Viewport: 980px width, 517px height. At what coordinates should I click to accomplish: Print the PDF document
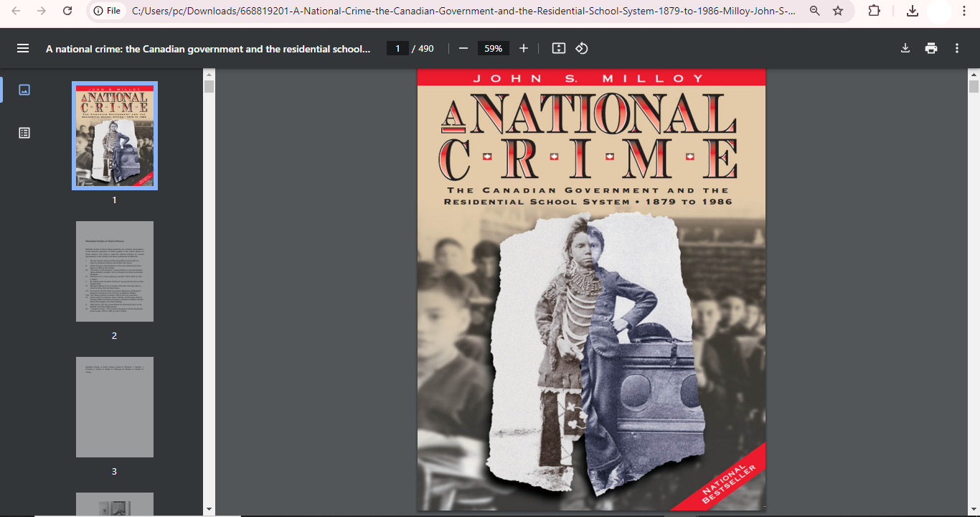[931, 48]
